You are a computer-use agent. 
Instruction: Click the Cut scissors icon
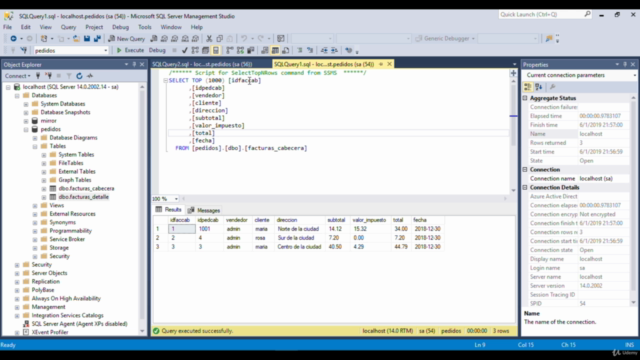pos(209,38)
